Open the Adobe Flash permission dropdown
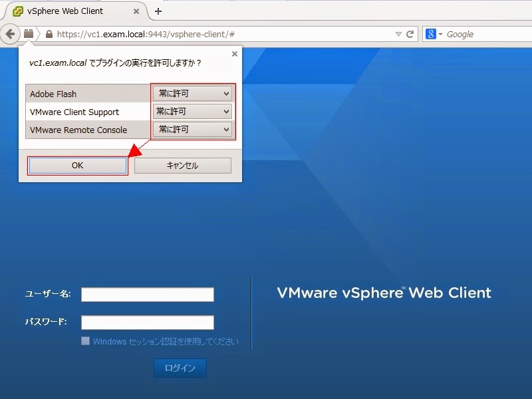Image resolution: width=532 pixels, height=399 pixels. [192, 93]
